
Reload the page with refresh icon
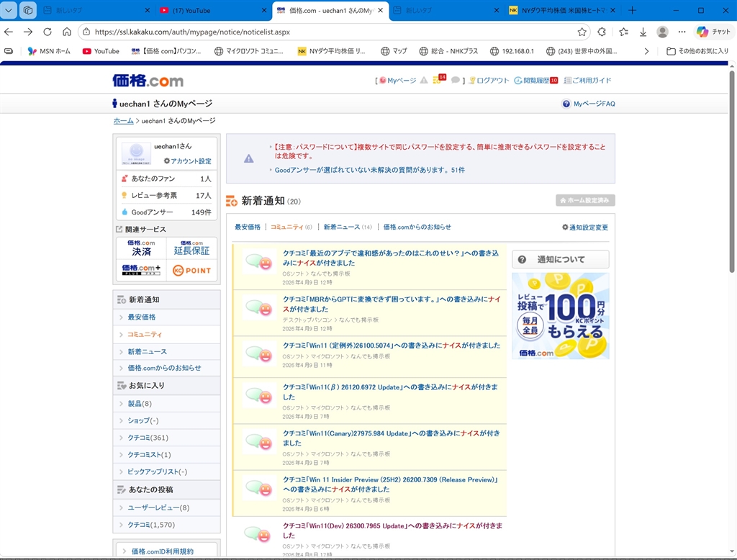click(47, 32)
